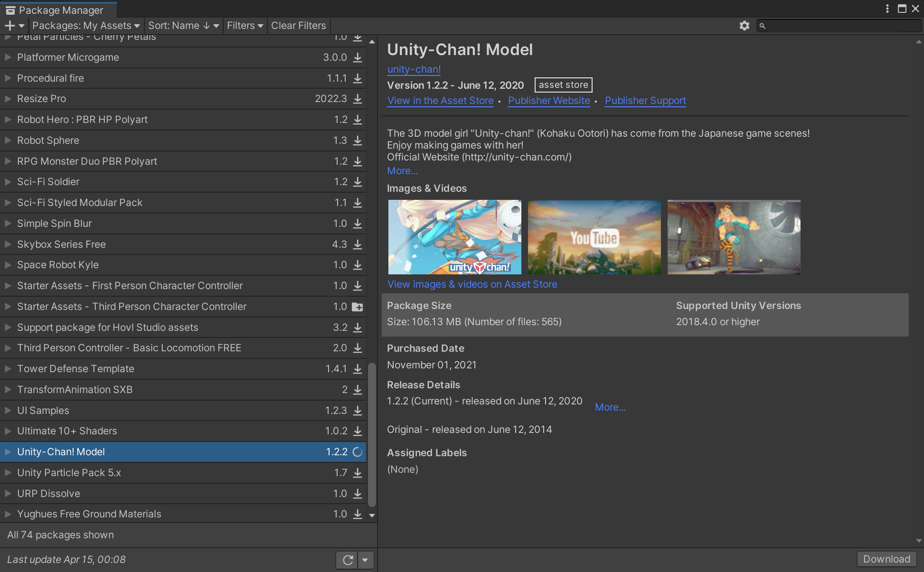The height and width of the screenshot is (572, 924).
Task: Click the refresh package list icon
Action: pos(348,560)
